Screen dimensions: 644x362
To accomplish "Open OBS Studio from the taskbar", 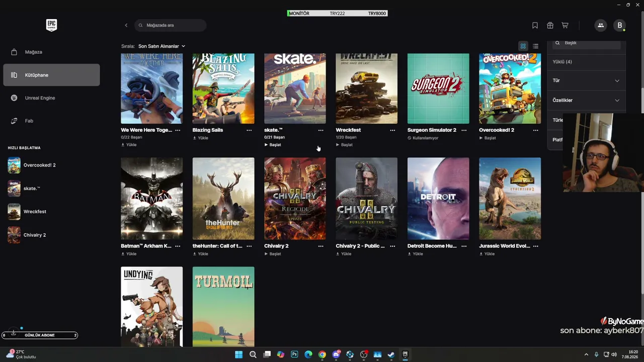I will [x=364, y=354].
